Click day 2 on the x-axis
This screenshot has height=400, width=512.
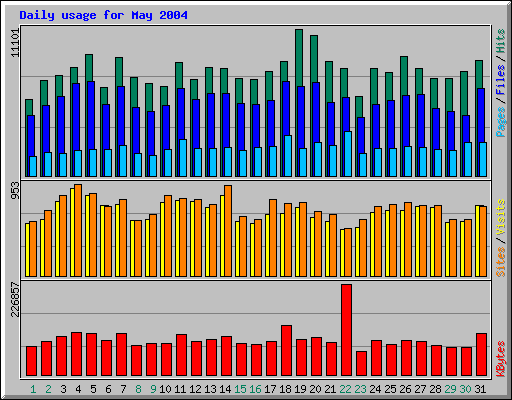click(x=48, y=389)
